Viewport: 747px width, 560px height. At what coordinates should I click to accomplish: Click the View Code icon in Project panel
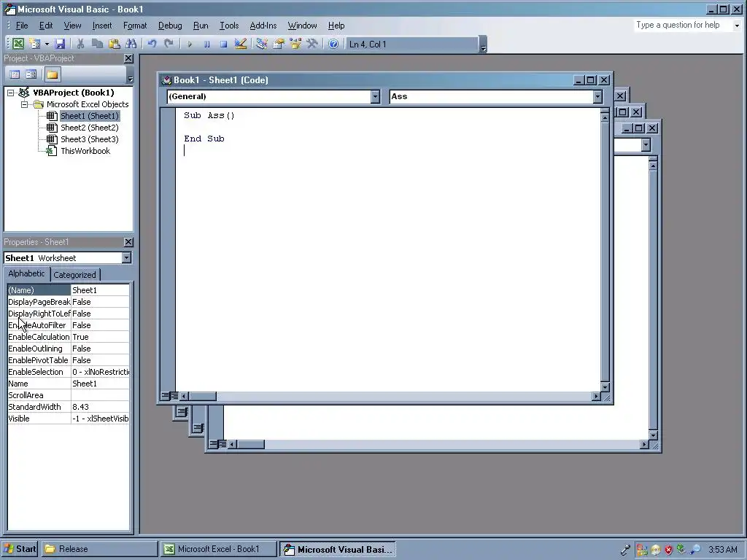[15, 74]
